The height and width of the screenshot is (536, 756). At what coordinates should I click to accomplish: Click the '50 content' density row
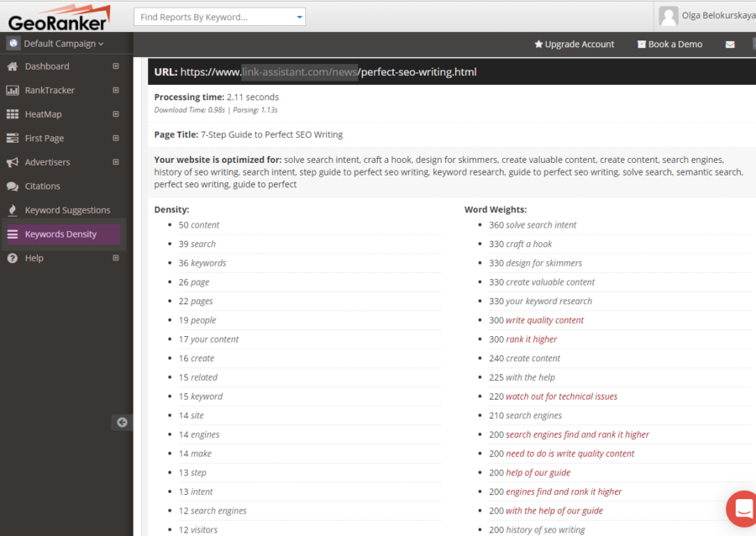[309, 225]
